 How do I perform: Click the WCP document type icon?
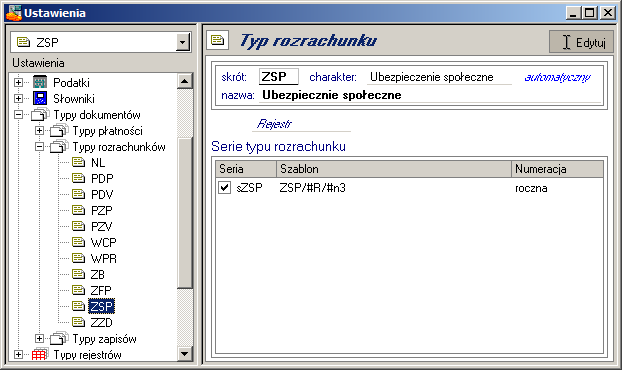click(x=79, y=242)
